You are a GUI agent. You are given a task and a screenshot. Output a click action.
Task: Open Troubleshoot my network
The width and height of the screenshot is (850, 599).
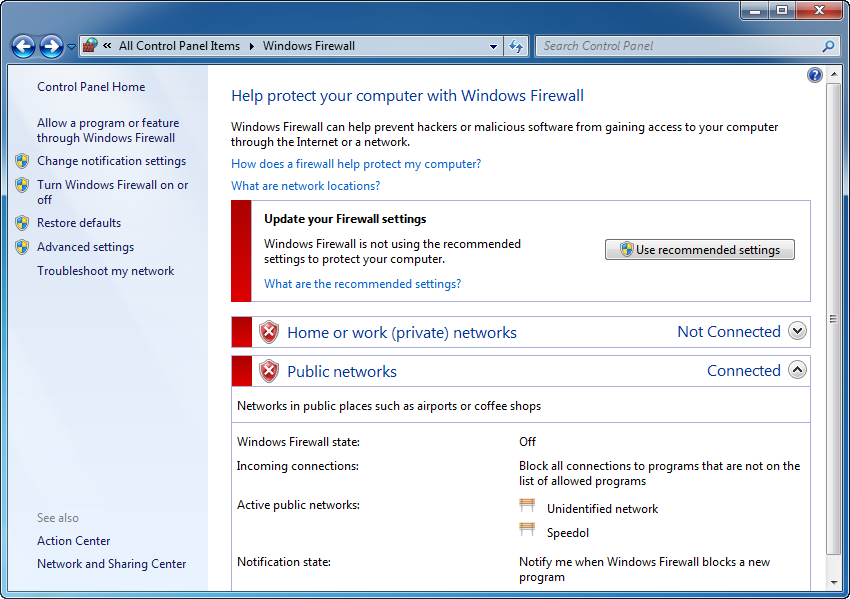pyautogui.click(x=105, y=270)
